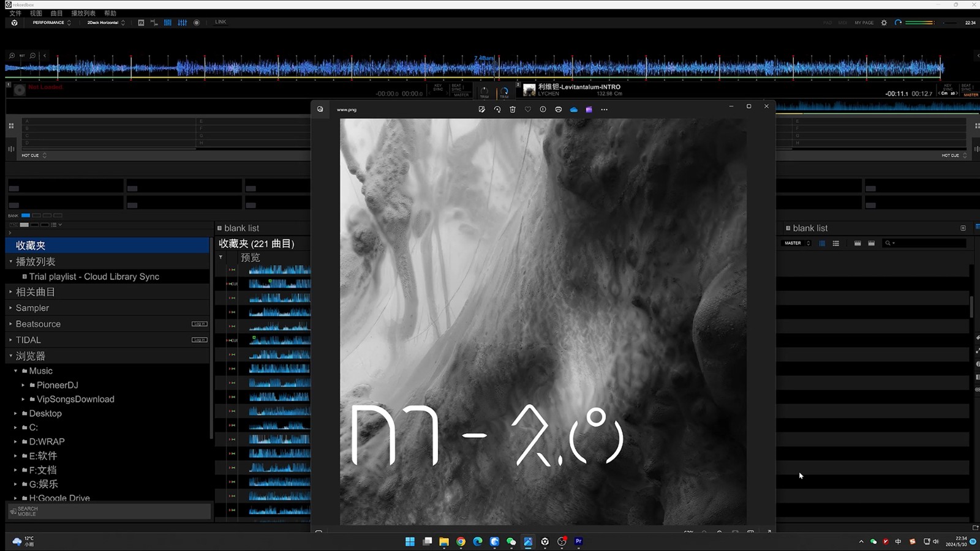Toggle the recording panel icon
Screen dimensions: 980x551
point(197,23)
